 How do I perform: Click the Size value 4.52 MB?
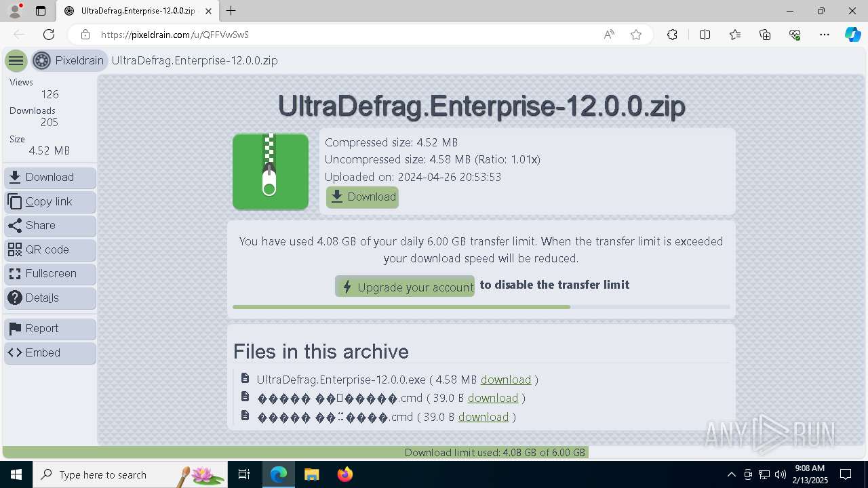(50, 150)
